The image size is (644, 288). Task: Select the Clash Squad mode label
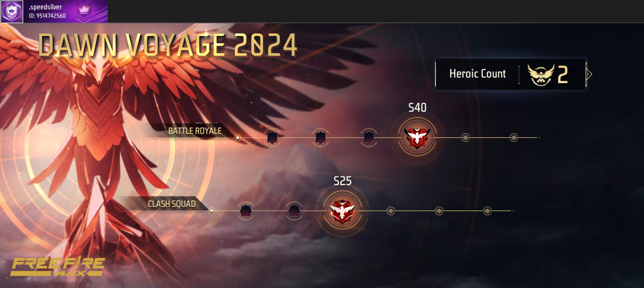point(172,204)
